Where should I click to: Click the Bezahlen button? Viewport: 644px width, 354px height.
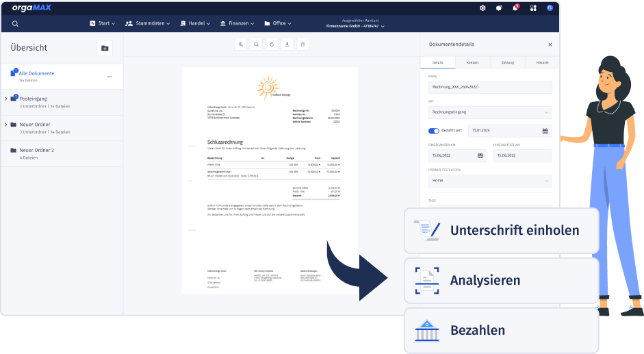click(502, 330)
